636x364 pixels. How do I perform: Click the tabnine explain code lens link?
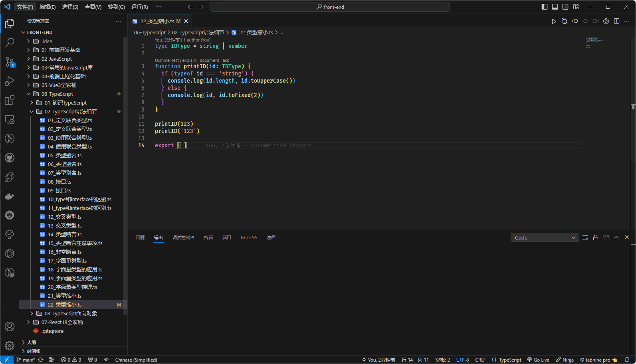[x=189, y=60]
